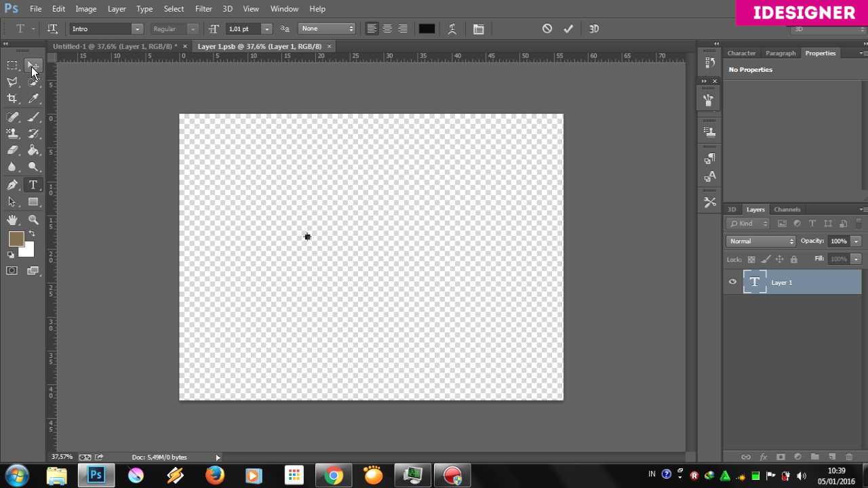Select the Eraser tool
The width and height of the screenshot is (868, 488).
click(x=12, y=150)
